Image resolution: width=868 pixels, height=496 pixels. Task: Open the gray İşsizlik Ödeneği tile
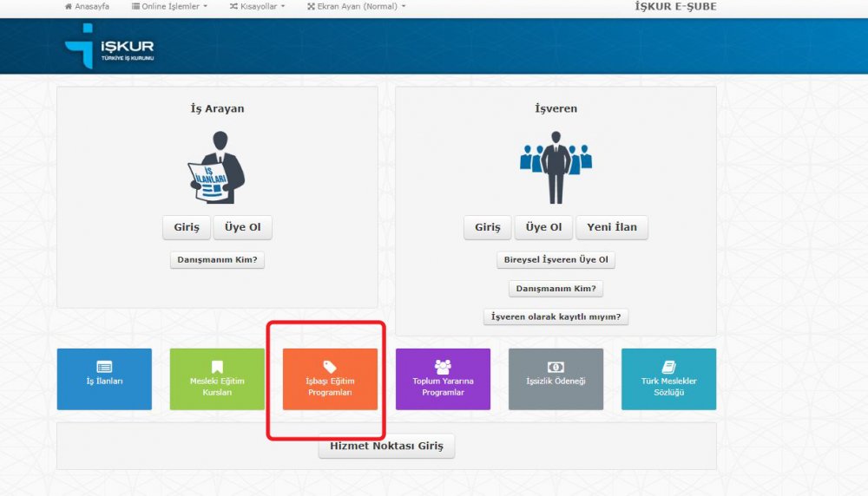coord(556,379)
